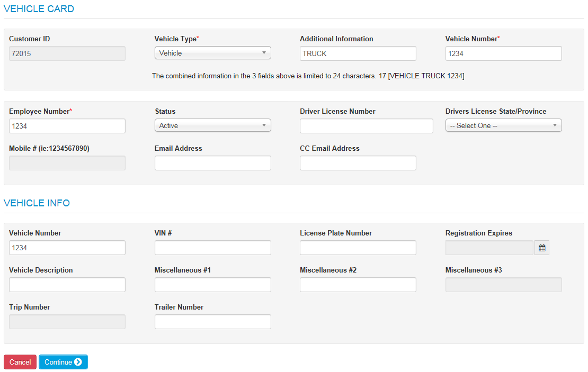Click the VIN # input field
588x372 pixels.
click(x=212, y=247)
